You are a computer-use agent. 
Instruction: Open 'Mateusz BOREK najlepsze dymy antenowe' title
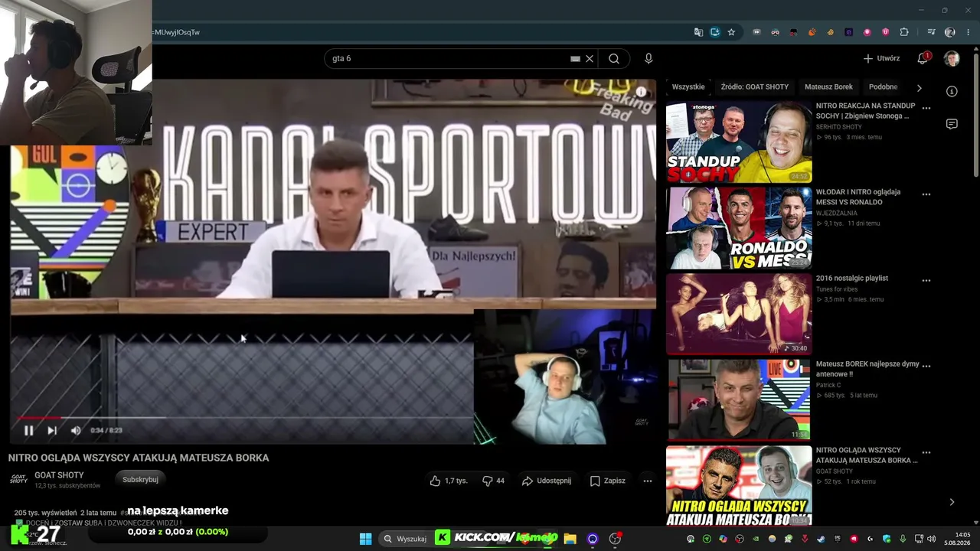[x=867, y=369]
